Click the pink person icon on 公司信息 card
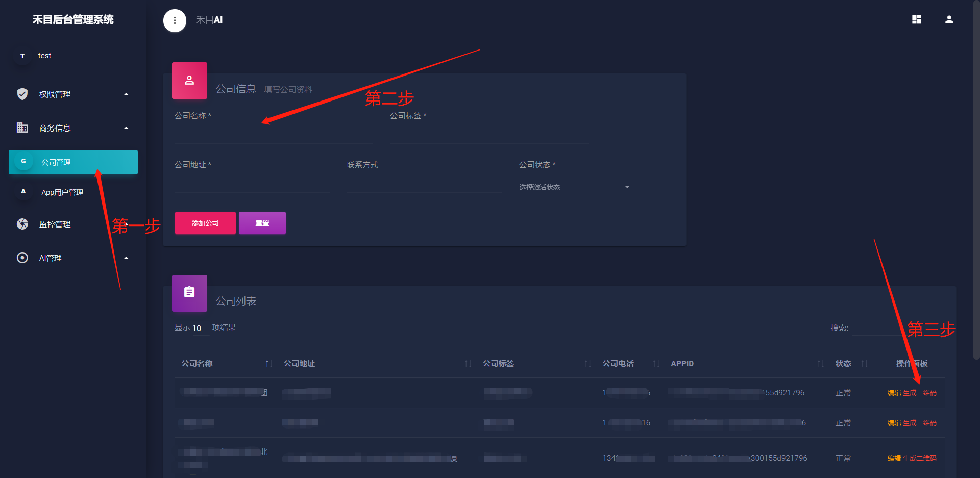 189,80
